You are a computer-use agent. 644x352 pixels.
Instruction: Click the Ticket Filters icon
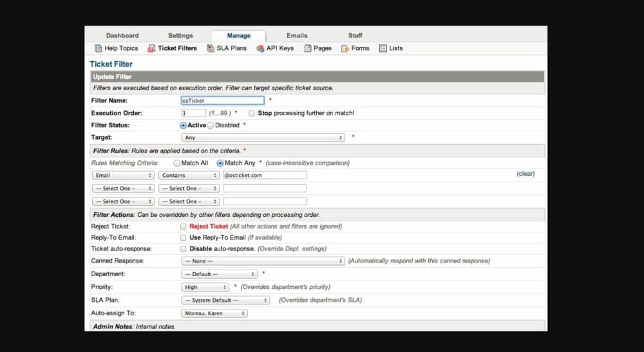tap(151, 48)
